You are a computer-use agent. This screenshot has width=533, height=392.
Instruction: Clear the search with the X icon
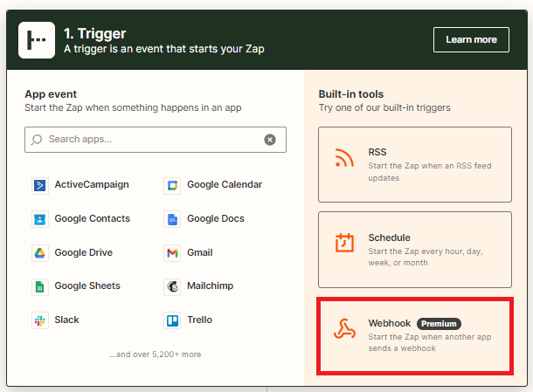(270, 140)
